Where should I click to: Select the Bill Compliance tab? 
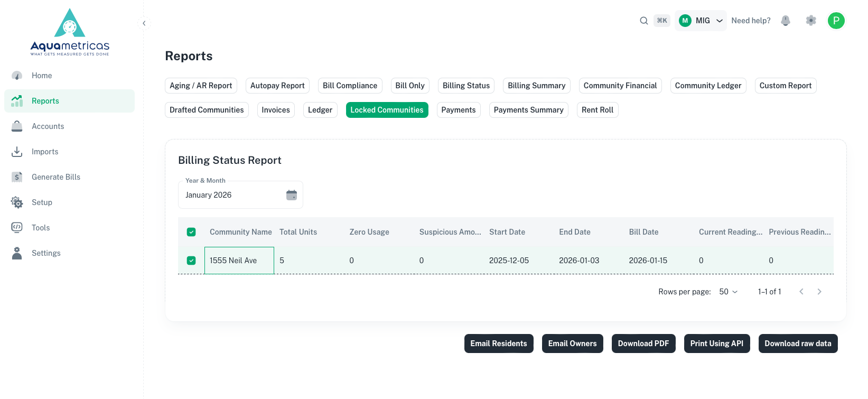click(x=350, y=86)
